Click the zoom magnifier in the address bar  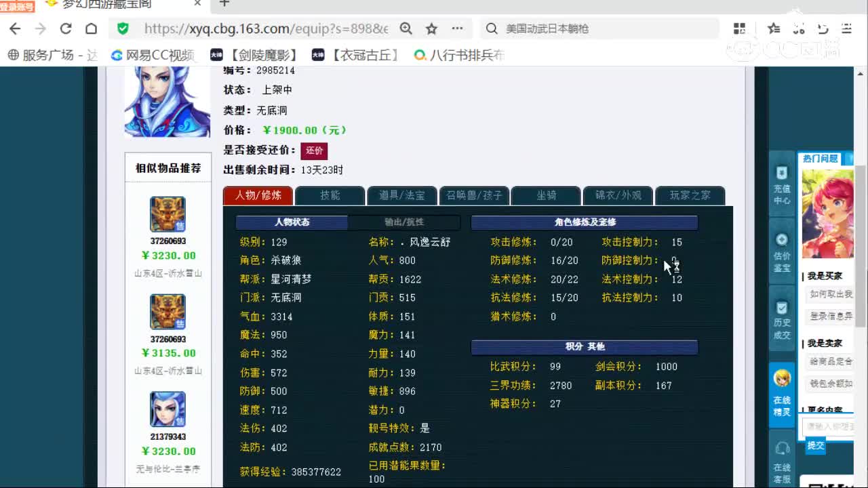[x=407, y=29]
